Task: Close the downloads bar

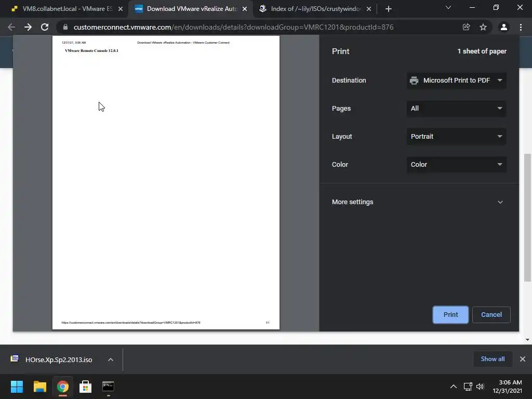Action: tap(523, 359)
